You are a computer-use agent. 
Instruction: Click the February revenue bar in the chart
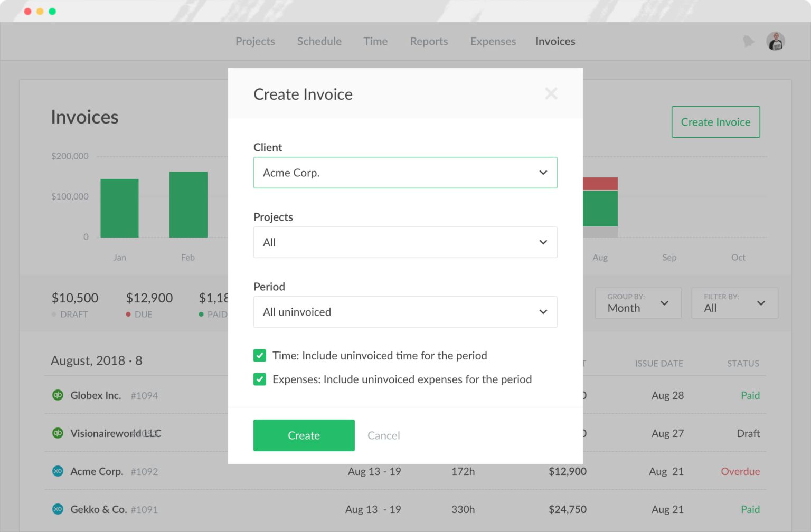(x=188, y=205)
